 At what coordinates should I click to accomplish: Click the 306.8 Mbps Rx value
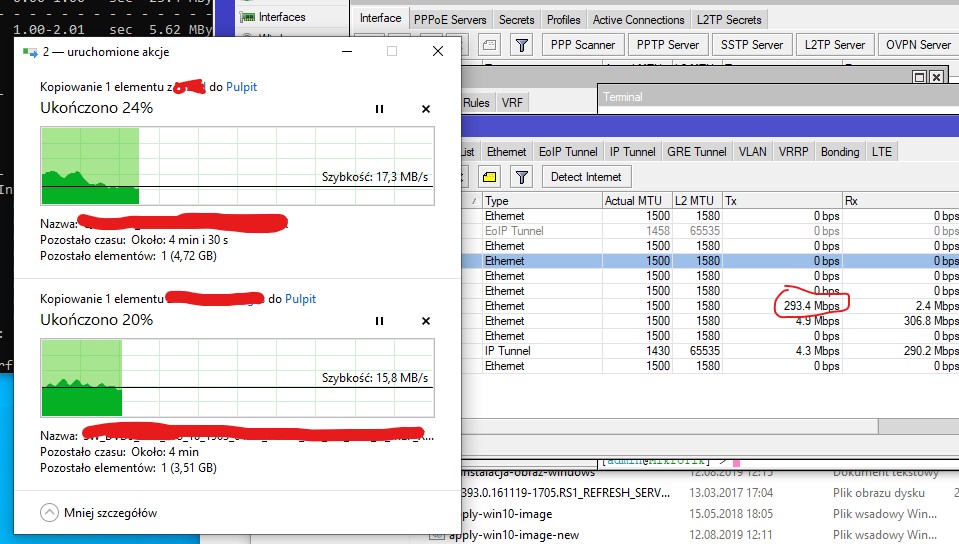931,321
